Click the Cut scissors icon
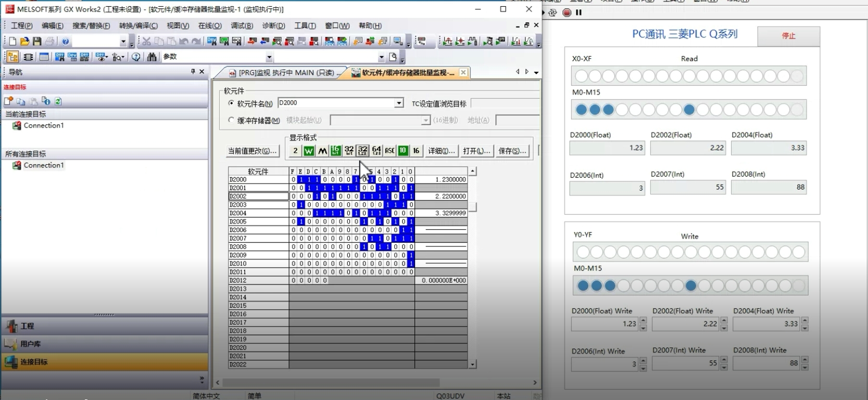 147,41
